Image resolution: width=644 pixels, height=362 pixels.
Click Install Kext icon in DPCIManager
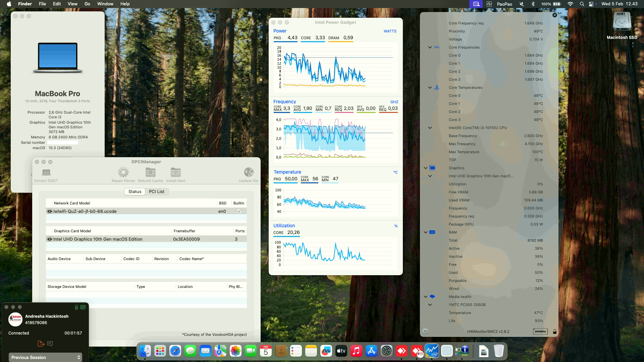(x=175, y=172)
